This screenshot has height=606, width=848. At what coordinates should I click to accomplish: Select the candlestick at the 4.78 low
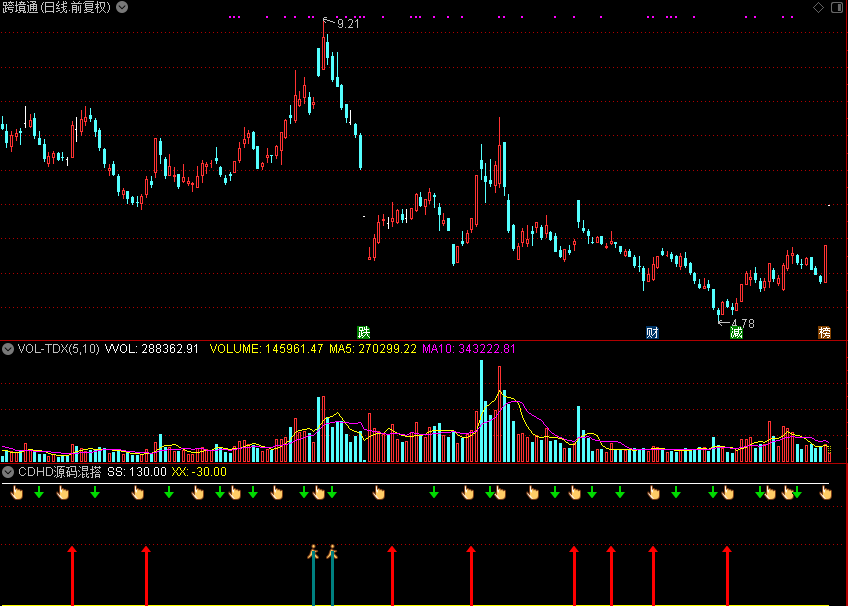[718, 311]
